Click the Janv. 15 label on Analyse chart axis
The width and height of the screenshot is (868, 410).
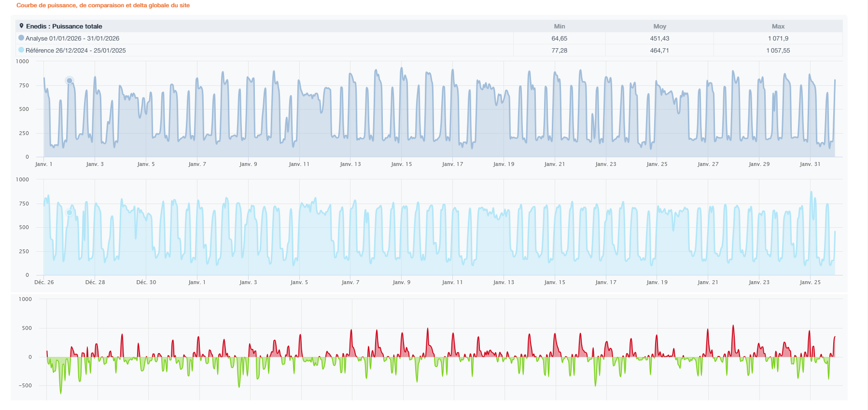coord(402,164)
